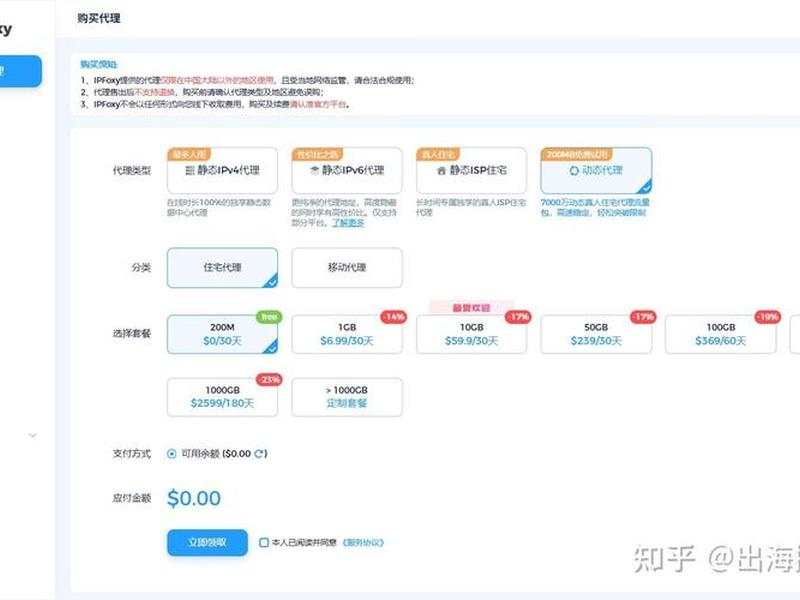Click the -14% discount badge on 1GB plan
800x600 pixels.
pos(394,317)
